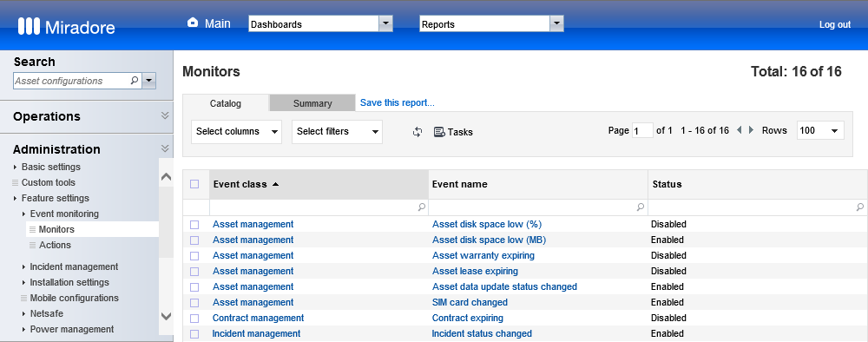Expand Power management tree node
Viewport: 868px width, 342px height.
pos(23,329)
